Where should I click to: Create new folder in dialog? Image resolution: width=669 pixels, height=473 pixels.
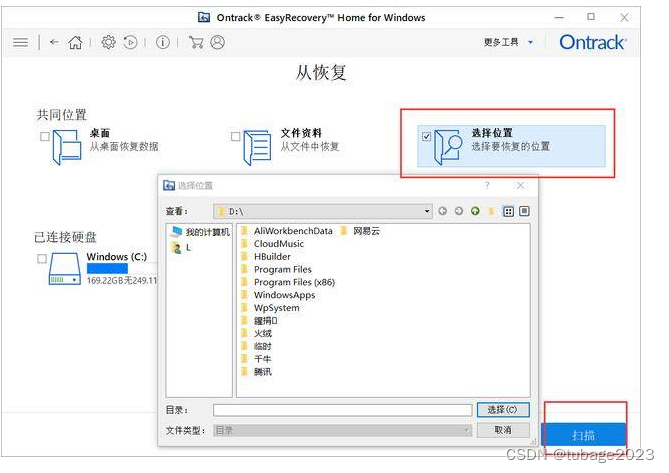pos(491,211)
